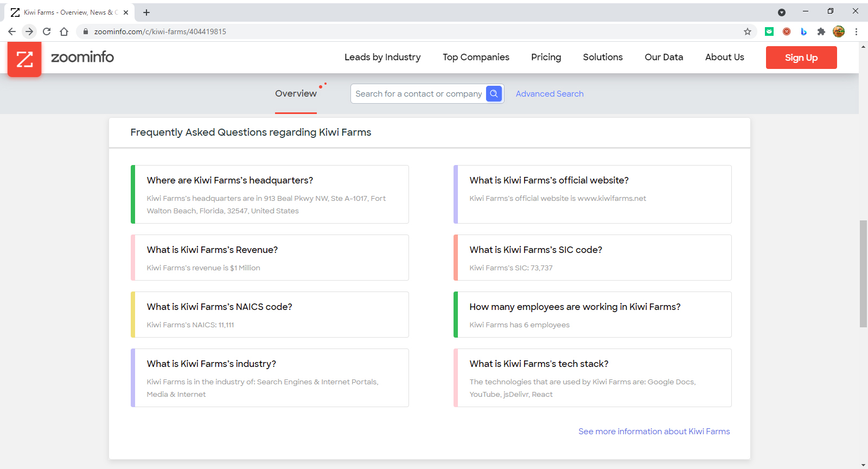
Task: Click the Frequently Asked Questions section title
Action: [251, 132]
